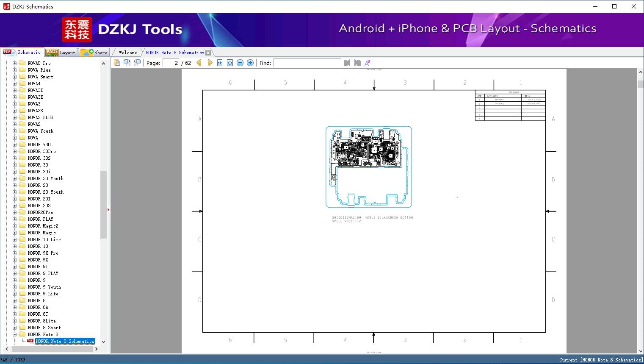Click the red PDF icon beside HONOR Note 8 Schematics
This screenshot has width=644, height=364.
click(x=30, y=341)
